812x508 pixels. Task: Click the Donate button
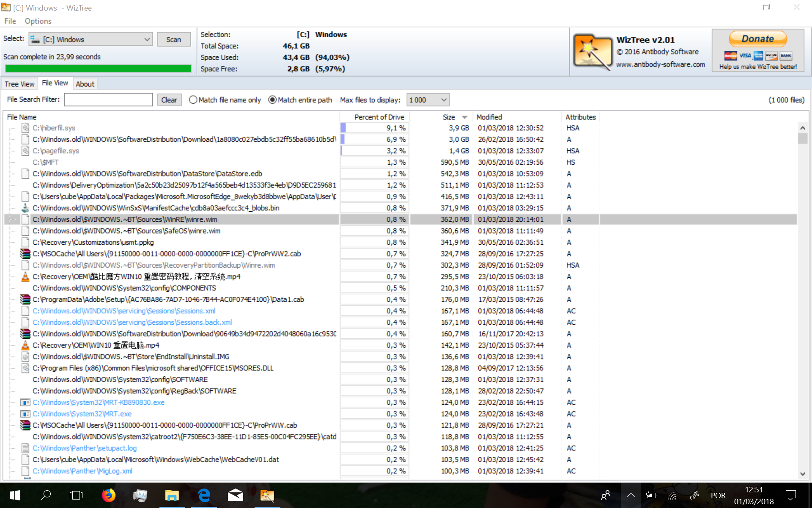click(757, 39)
